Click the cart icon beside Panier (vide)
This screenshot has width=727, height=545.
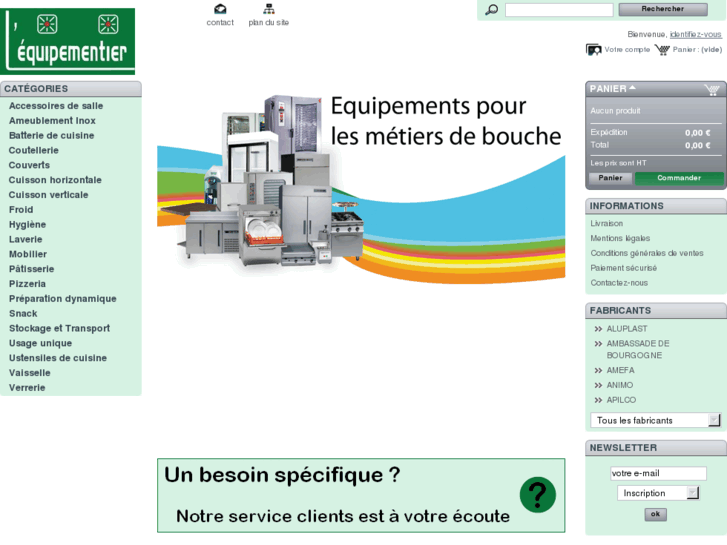[x=662, y=50]
